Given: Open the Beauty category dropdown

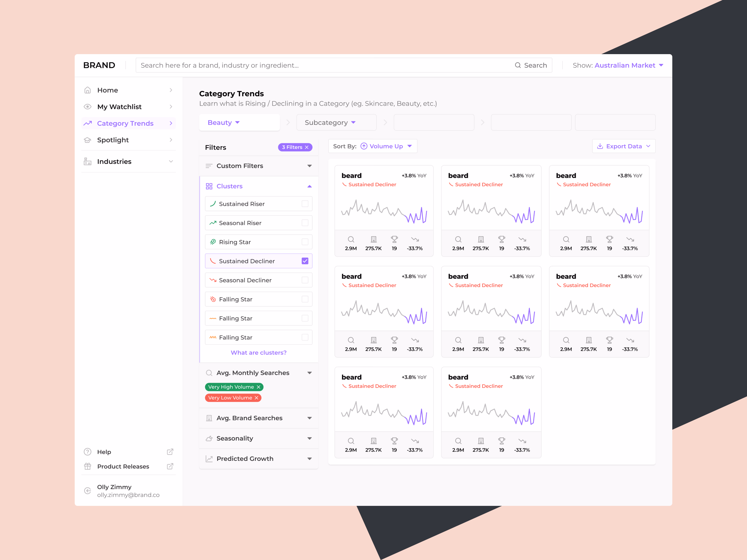Looking at the screenshot, I should coord(240,122).
